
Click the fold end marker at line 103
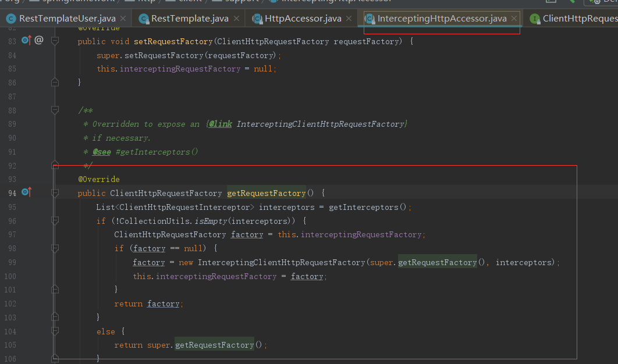click(x=55, y=317)
